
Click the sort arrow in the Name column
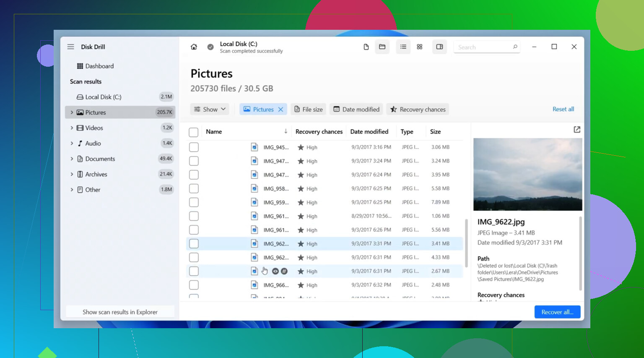[286, 131]
